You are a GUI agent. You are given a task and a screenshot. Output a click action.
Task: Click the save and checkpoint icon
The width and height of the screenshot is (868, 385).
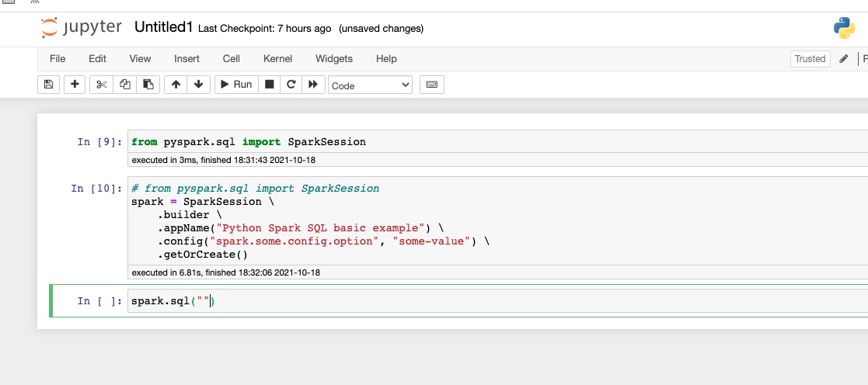click(48, 85)
